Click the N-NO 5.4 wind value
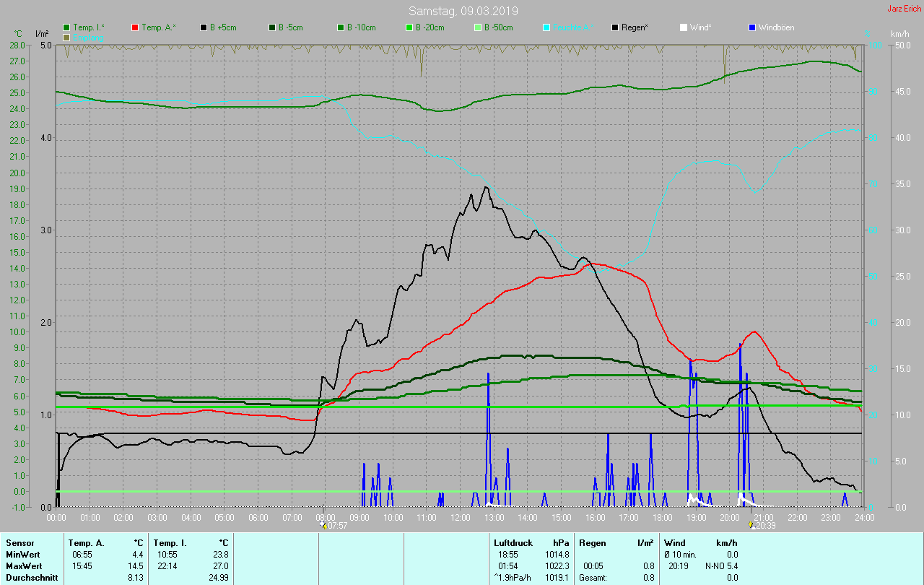The width and height of the screenshot is (924, 585). 721,566
